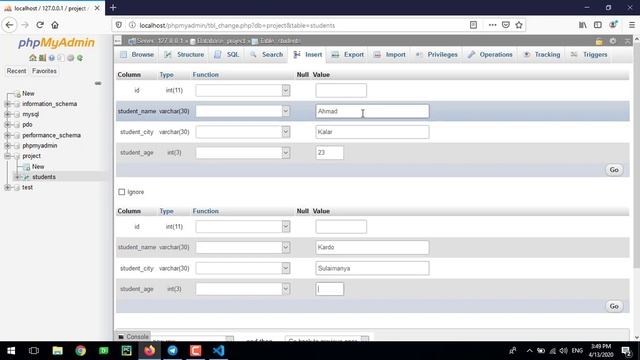Open Firefox hamburger menu

631,25
